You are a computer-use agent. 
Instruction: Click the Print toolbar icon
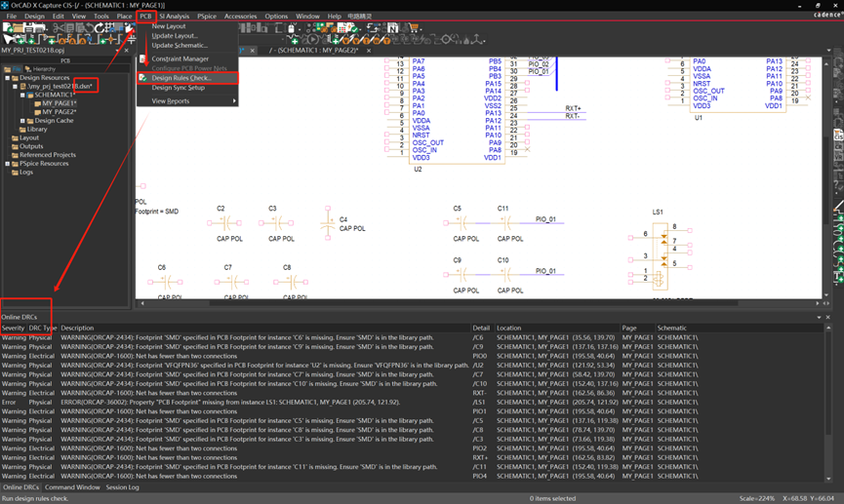tap(39, 27)
